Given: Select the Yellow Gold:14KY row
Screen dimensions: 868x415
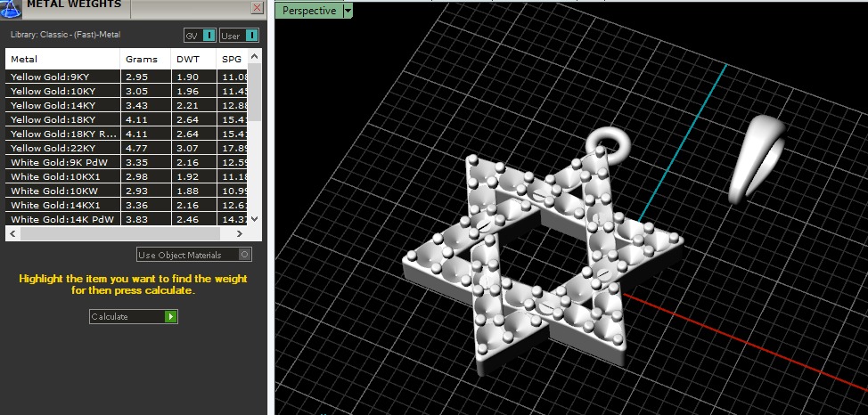Looking at the screenshot, I should click(127, 105).
